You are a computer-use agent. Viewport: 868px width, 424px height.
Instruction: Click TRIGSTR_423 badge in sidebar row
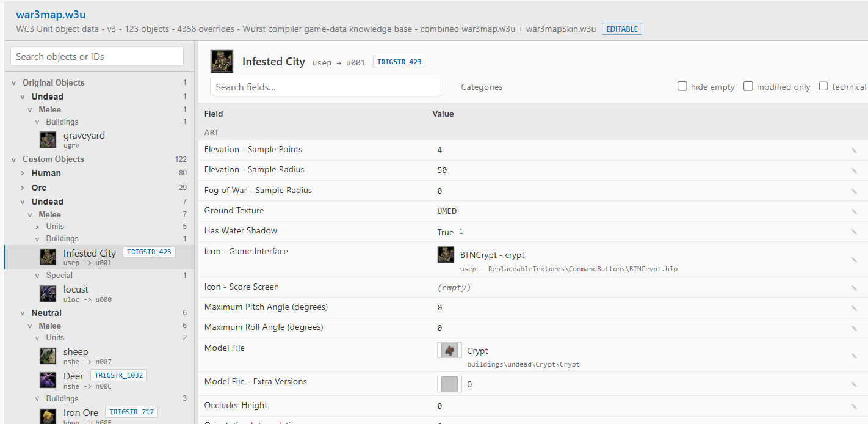click(149, 252)
